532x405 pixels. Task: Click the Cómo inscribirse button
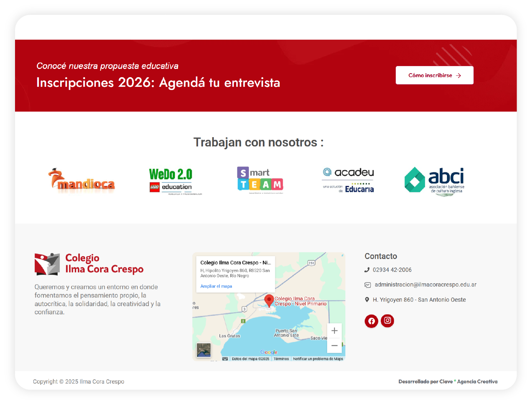tap(434, 75)
